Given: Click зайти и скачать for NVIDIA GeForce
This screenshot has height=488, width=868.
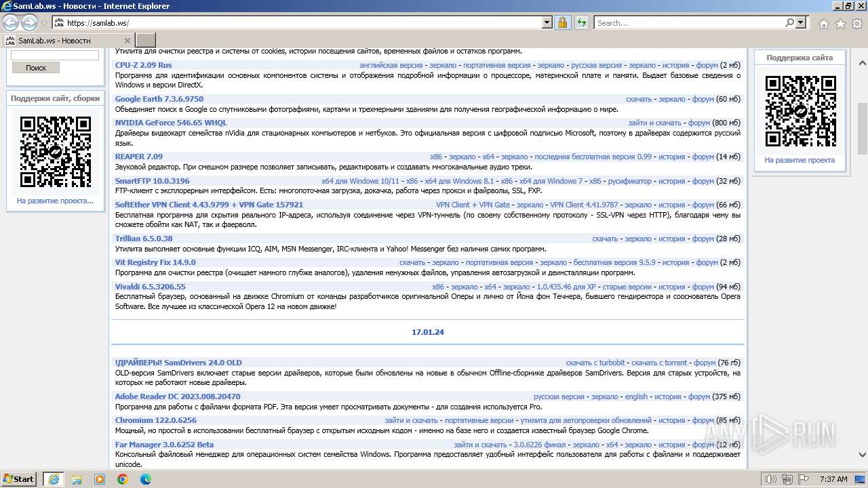Looking at the screenshot, I should point(654,123).
